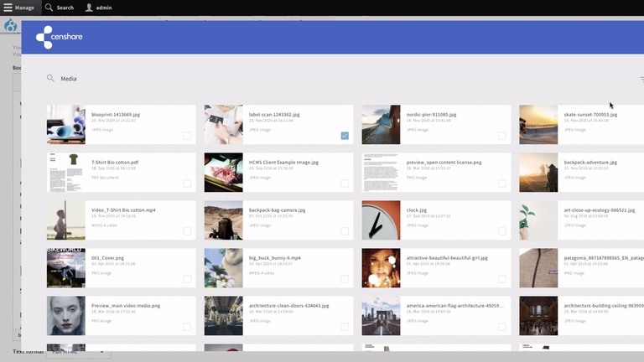Open the admin user icon menu

(89, 8)
